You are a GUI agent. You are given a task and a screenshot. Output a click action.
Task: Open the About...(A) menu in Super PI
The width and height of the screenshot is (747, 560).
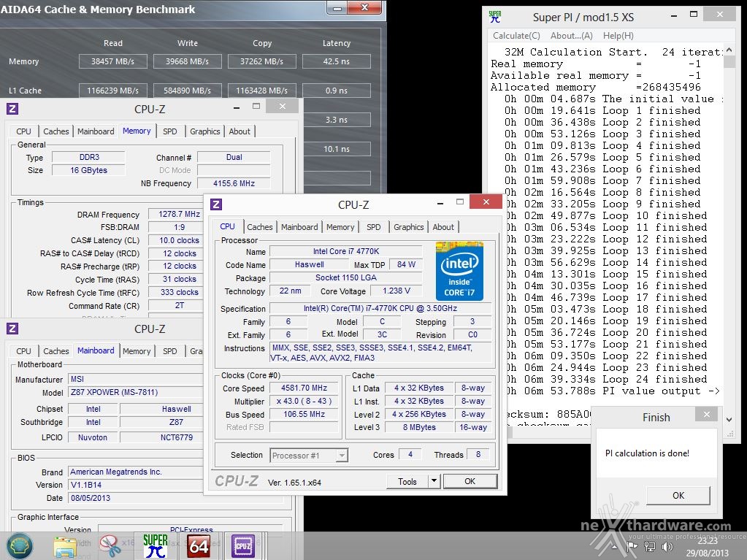click(572, 36)
